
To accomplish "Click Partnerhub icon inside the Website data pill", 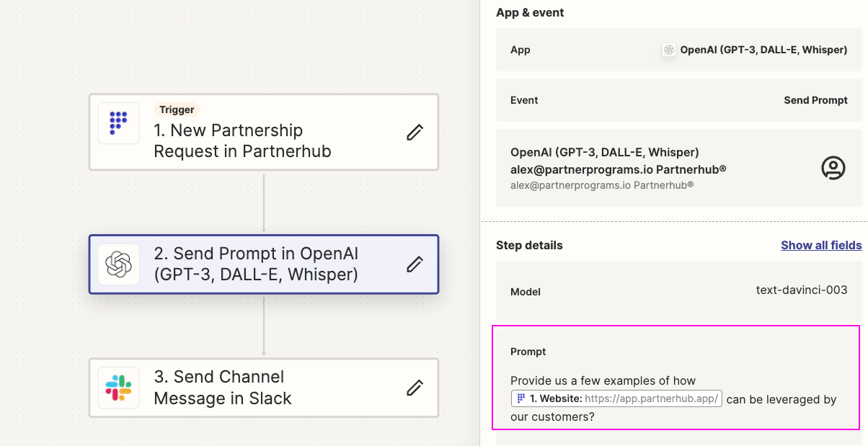I will pyautogui.click(x=521, y=398).
